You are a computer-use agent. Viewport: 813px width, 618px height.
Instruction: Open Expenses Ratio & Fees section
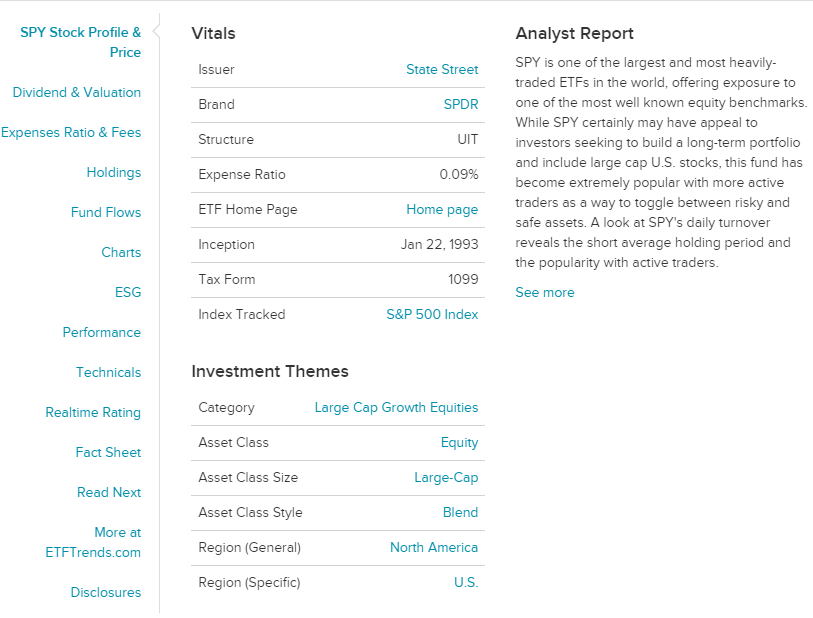[x=71, y=132]
